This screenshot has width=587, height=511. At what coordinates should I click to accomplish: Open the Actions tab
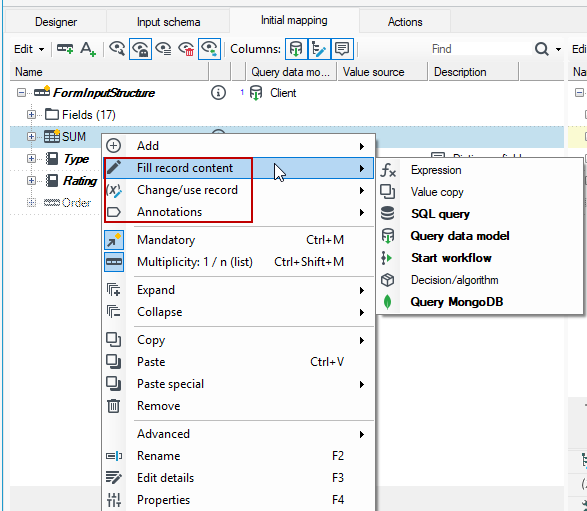pyautogui.click(x=405, y=22)
